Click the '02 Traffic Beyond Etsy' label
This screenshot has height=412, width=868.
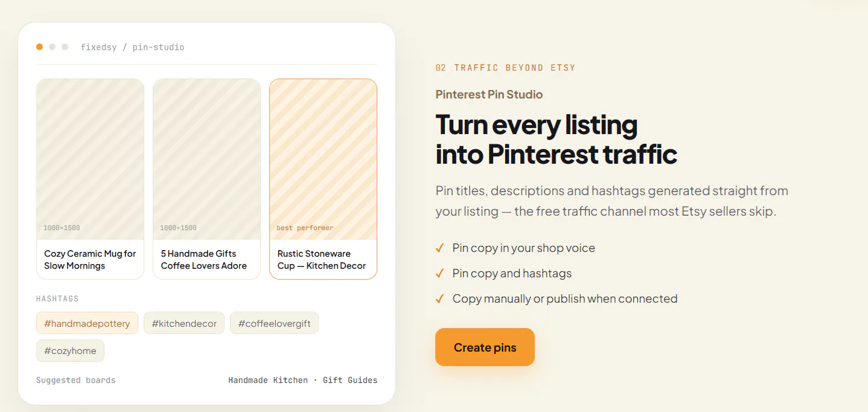pos(505,68)
